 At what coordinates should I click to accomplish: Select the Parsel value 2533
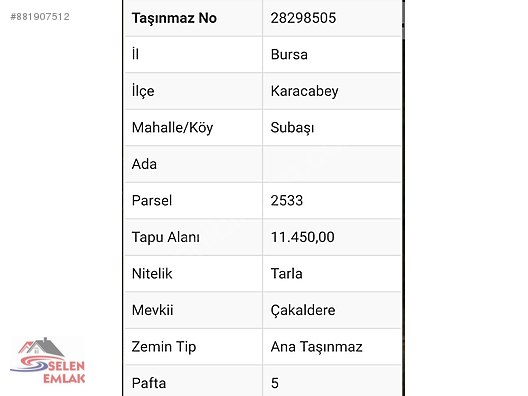(x=287, y=201)
